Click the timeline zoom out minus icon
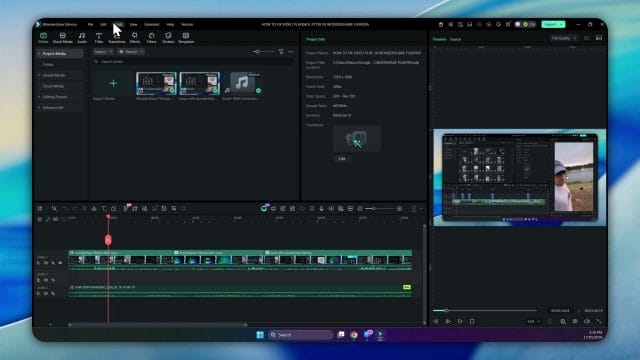 pos(360,209)
